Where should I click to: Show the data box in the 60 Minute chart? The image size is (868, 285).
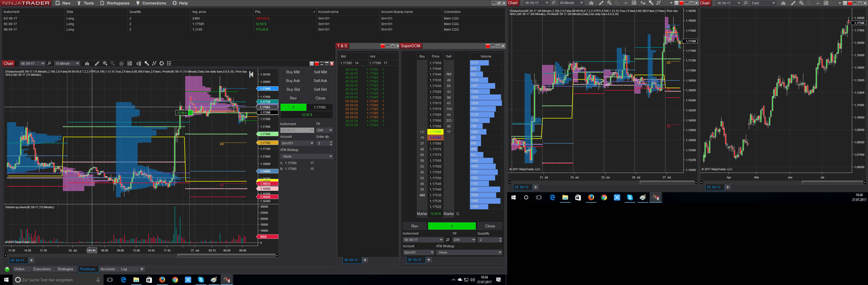coord(634,3)
